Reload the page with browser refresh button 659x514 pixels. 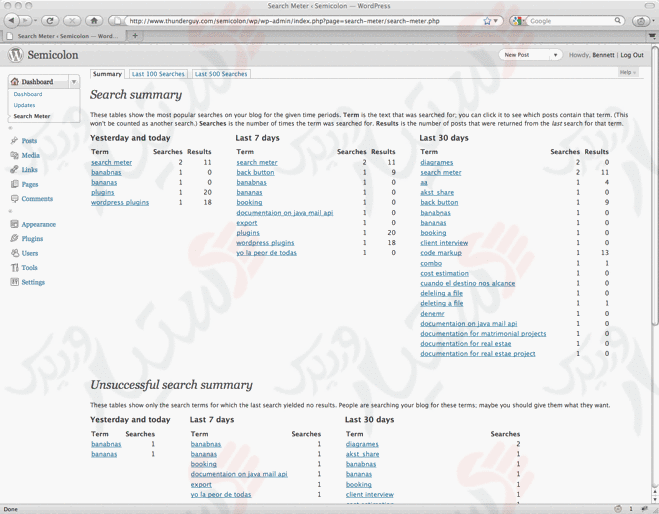click(49, 20)
